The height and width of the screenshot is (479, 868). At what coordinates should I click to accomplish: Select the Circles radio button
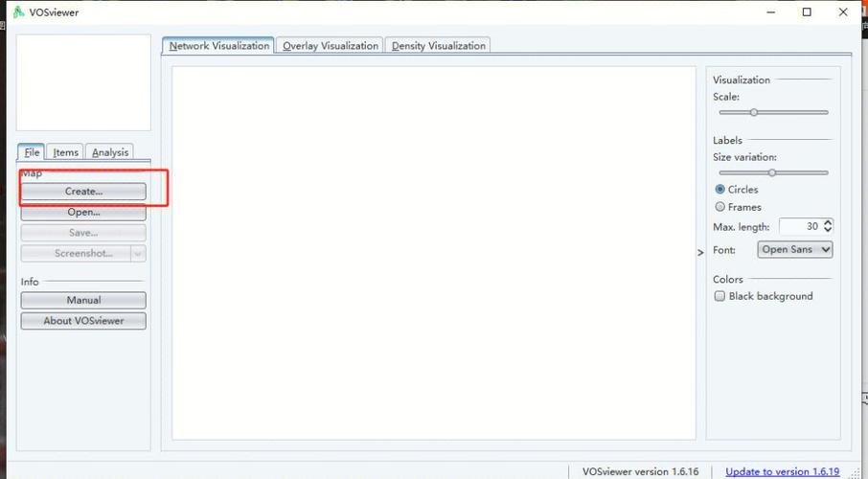720,190
